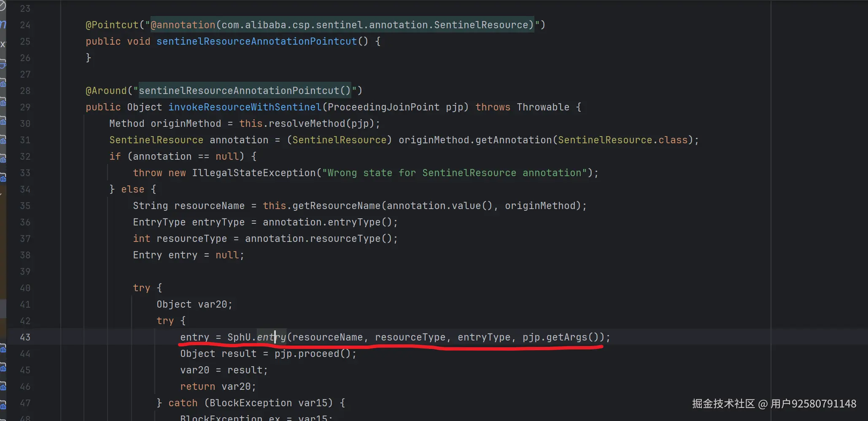Click gutter line number 26
The height and width of the screenshot is (421, 868).
coord(25,58)
